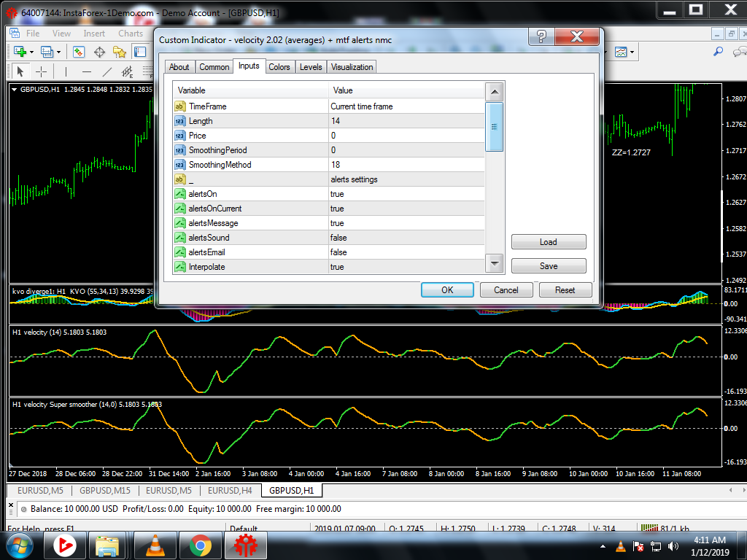Click the New Chart toolbar icon
The image size is (747, 560).
pos(19,52)
